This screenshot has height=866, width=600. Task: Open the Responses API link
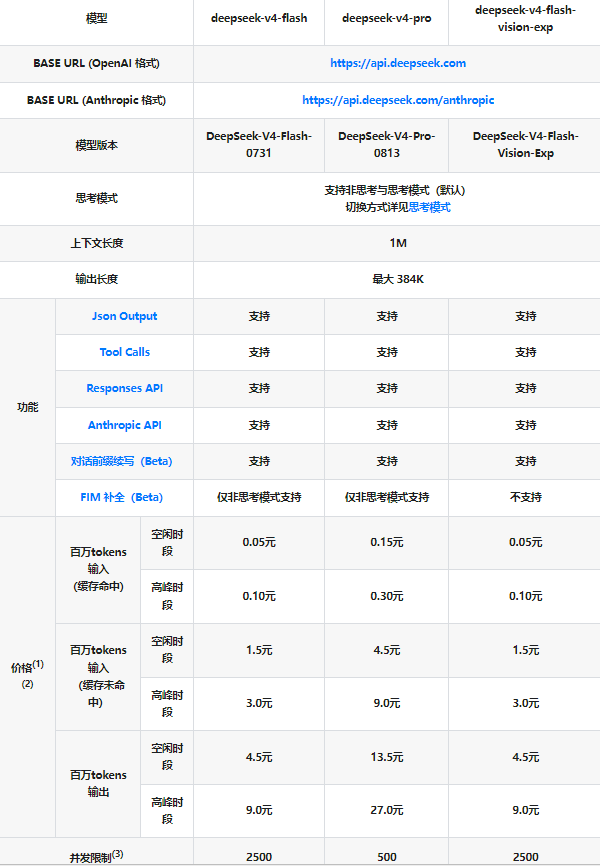pos(124,388)
